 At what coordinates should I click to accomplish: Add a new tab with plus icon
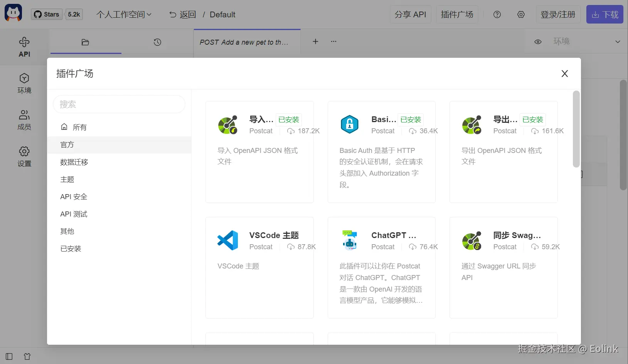coord(315,41)
